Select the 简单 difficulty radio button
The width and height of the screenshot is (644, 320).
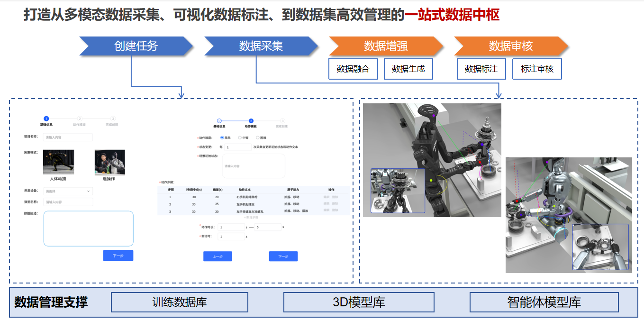(222, 137)
